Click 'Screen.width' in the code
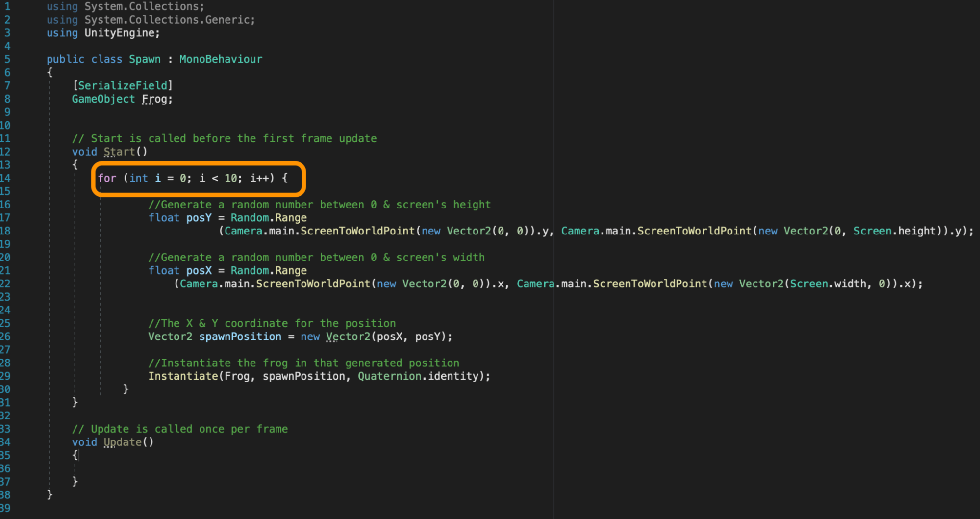 (828, 284)
